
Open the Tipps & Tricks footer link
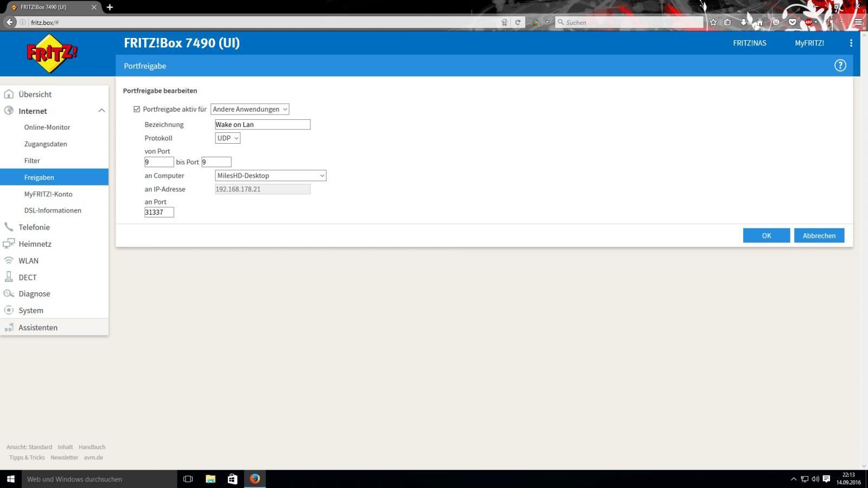[x=27, y=458]
